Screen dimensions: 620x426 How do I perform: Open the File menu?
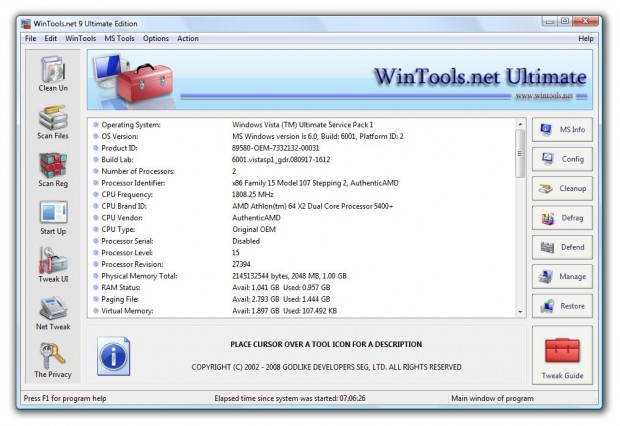click(30, 38)
